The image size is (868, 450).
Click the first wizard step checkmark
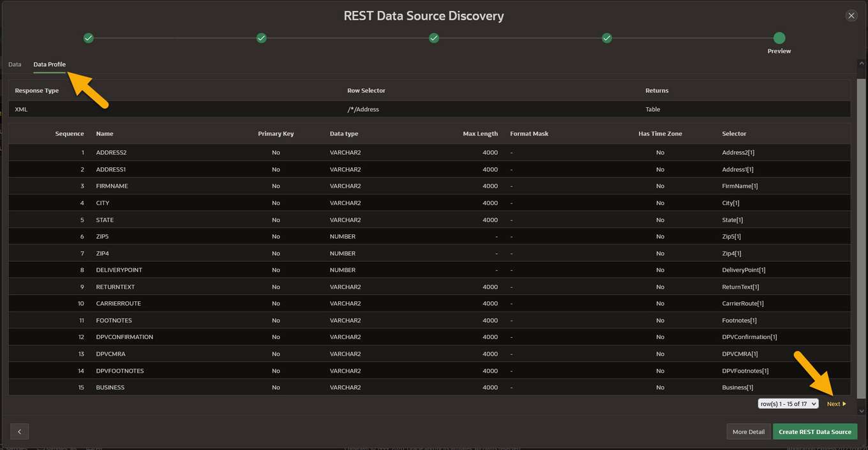[x=88, y=38]
